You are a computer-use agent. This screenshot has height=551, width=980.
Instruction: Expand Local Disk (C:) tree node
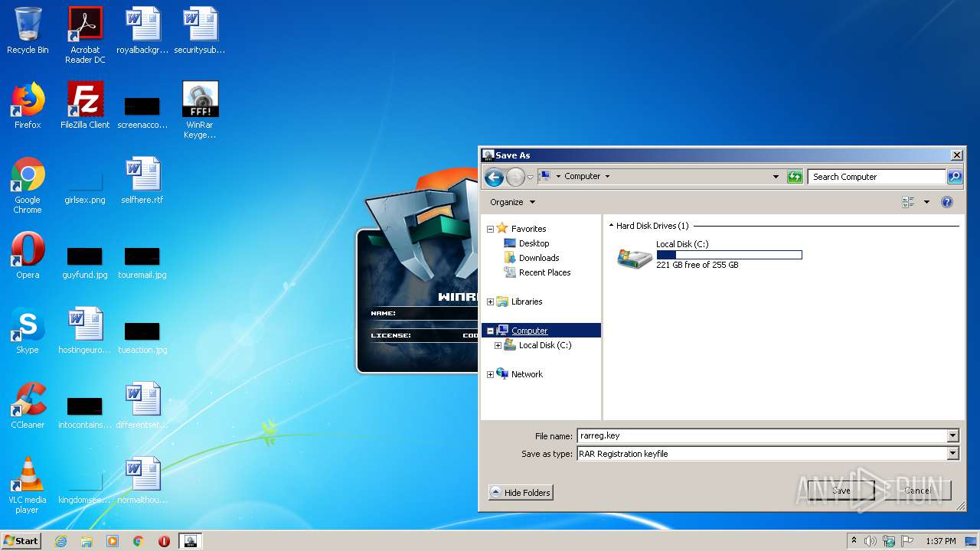coord(498,345)
